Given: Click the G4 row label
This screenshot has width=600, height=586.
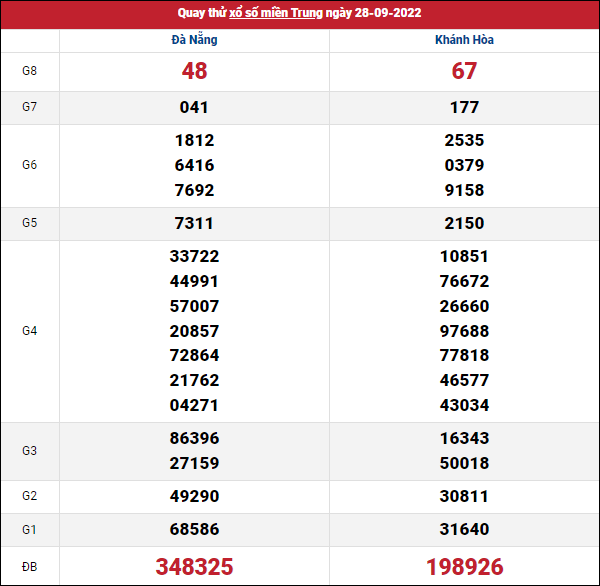Looking at the screenshot, I should pyautogui.click(x=30, y=330).
